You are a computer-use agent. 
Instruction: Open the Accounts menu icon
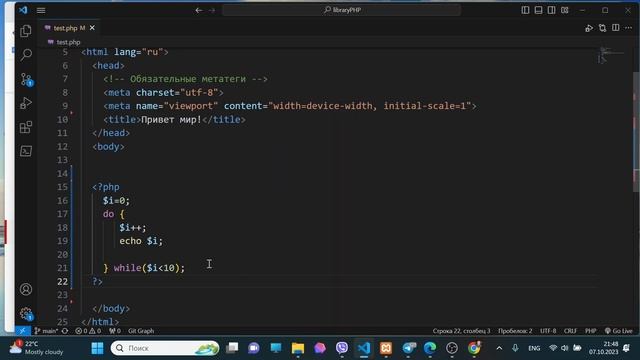click(26, 289)
